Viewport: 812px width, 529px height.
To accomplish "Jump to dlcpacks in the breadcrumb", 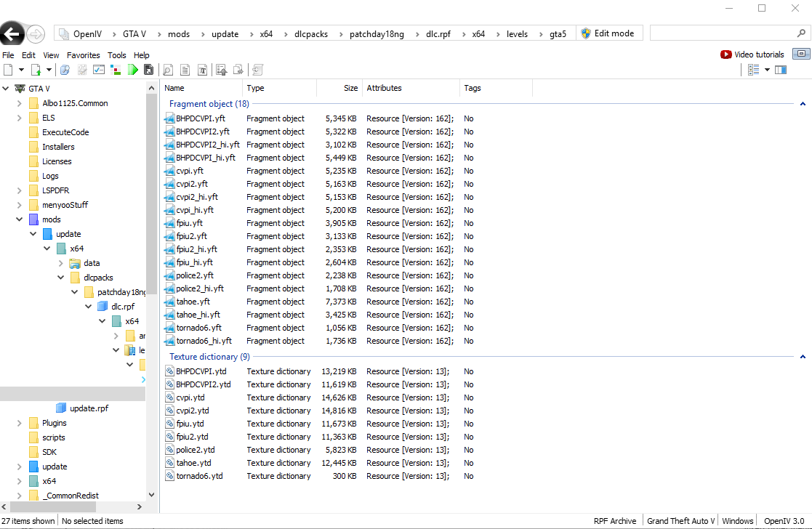I will (311, 34).
